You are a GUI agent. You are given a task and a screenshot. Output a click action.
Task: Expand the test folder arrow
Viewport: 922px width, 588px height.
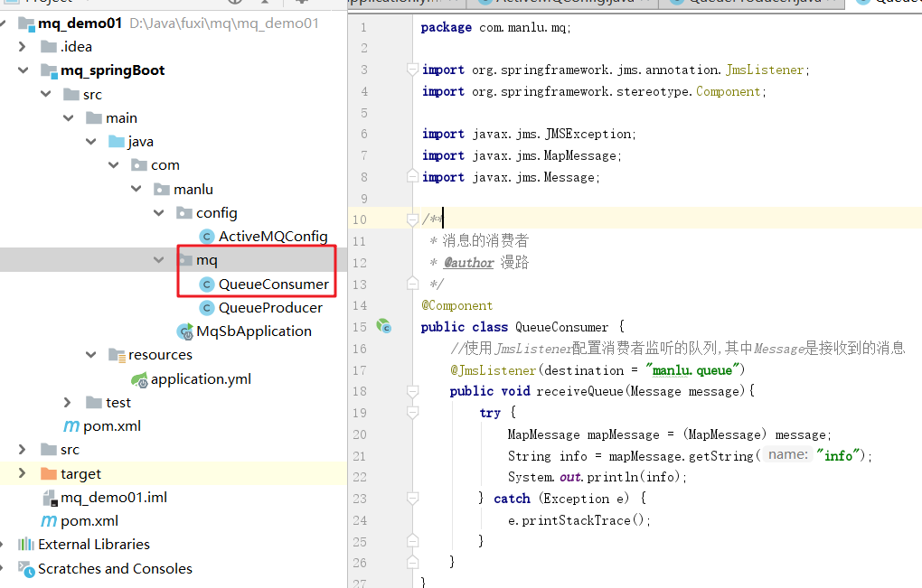(68, 402)
